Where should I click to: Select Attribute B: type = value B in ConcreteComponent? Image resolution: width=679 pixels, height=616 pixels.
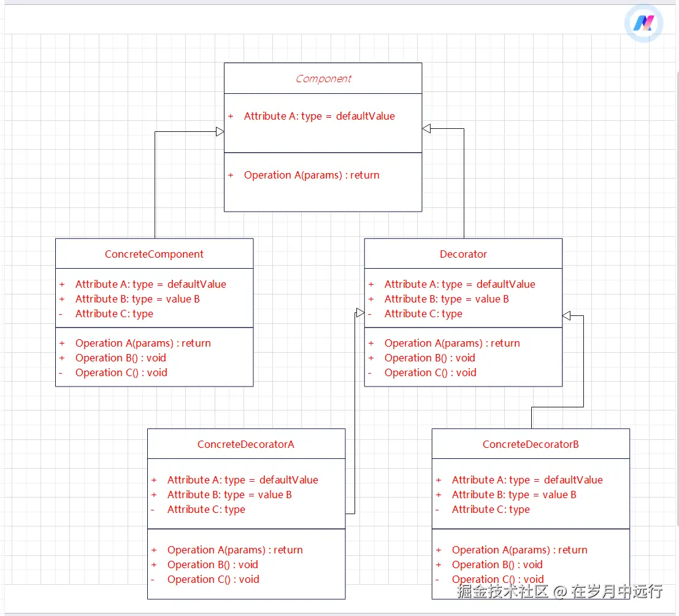tap(137, 299)
